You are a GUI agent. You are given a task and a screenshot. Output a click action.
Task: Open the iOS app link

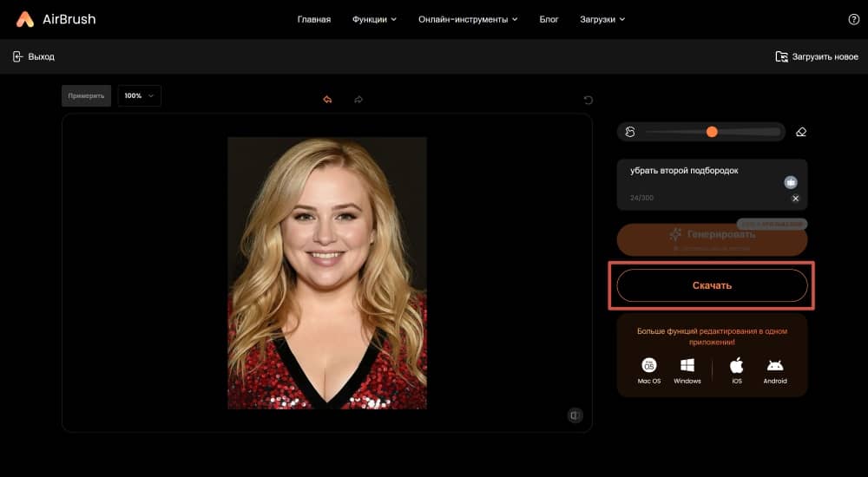coord(737,370)
